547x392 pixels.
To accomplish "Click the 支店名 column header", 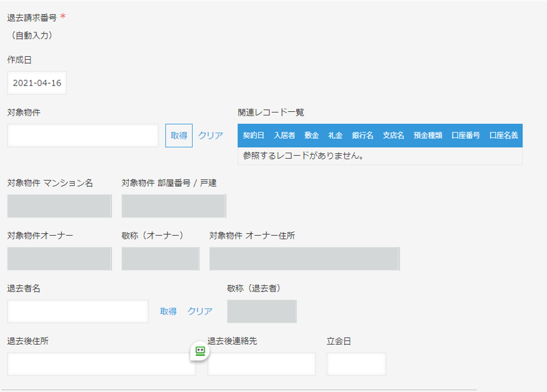I will [393, 135].
